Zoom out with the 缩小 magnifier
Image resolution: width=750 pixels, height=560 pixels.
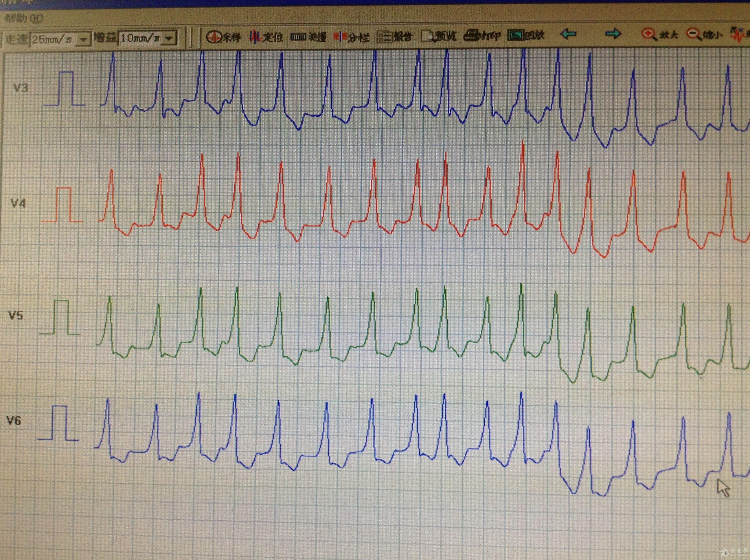tap(705, 34)
